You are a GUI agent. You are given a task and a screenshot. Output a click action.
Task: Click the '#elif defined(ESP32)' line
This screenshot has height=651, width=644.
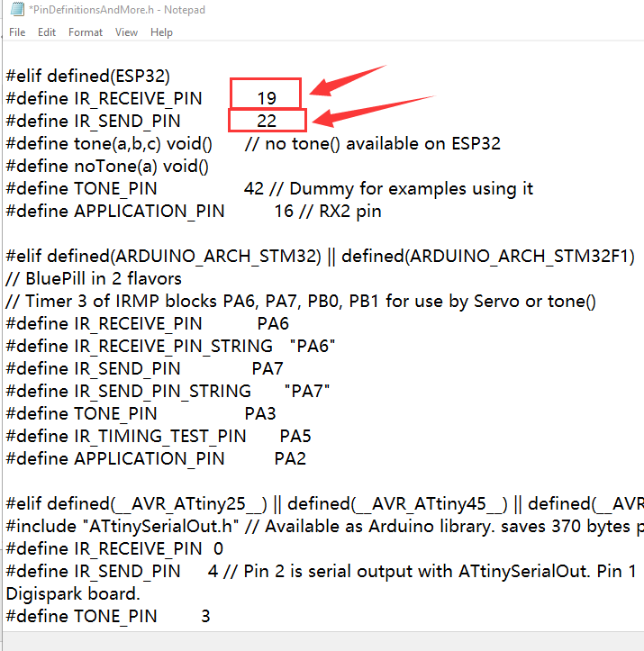tap(87, 76)
